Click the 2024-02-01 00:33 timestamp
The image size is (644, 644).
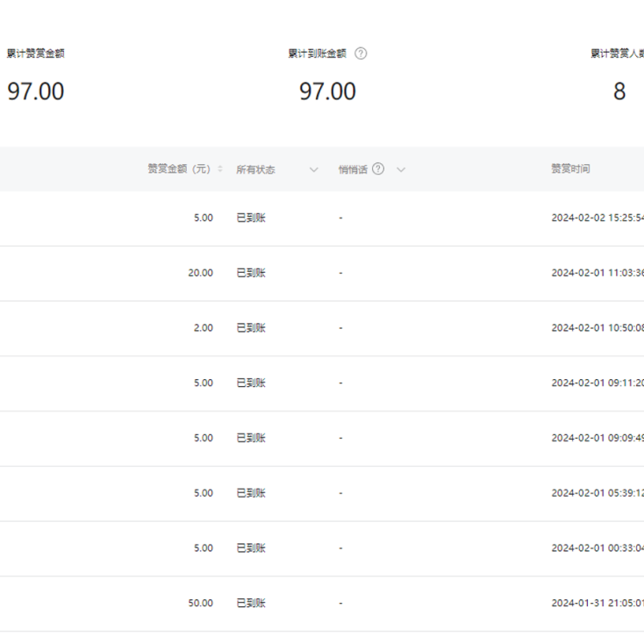tap(597, 548)
